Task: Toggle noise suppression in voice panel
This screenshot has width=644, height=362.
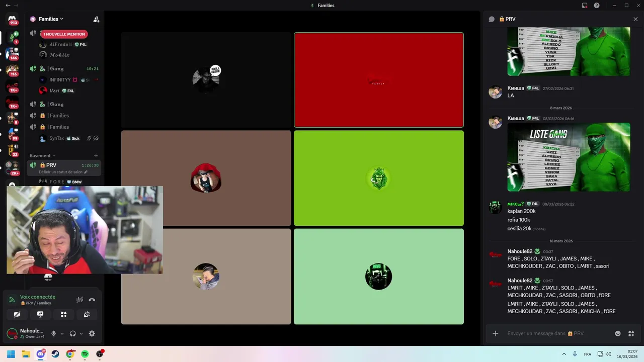Action: tap(79, 300)
